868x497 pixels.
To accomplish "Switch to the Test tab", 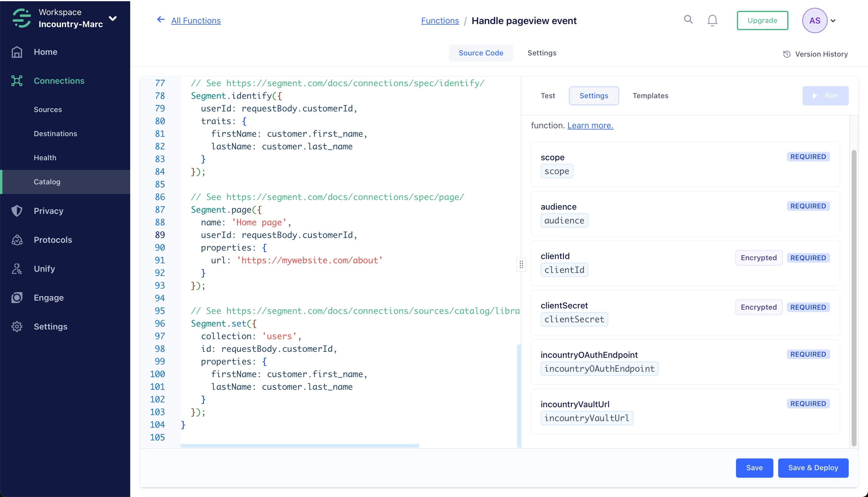I will [x=548, y=95].
